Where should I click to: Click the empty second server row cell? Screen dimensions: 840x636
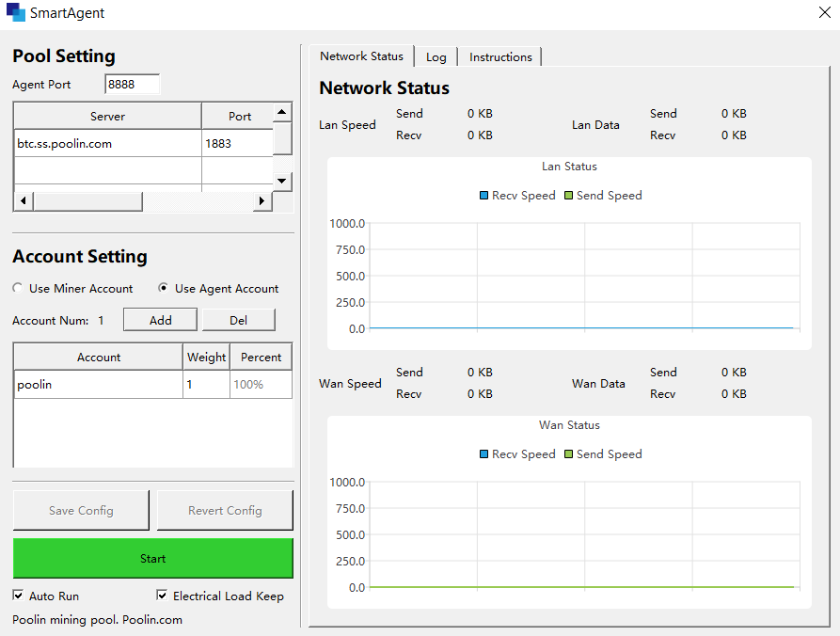coord(107,171)
